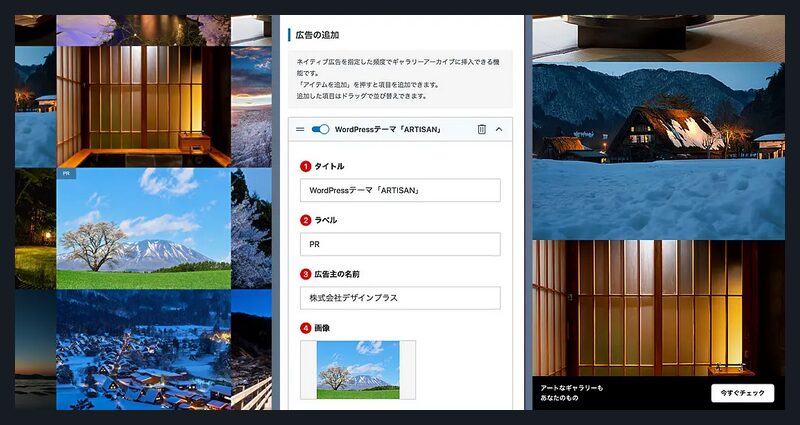This screenshot has height=425, width=800.
Task: Click the red number 4 badge beside 画像
Action: tap(306, 328)
